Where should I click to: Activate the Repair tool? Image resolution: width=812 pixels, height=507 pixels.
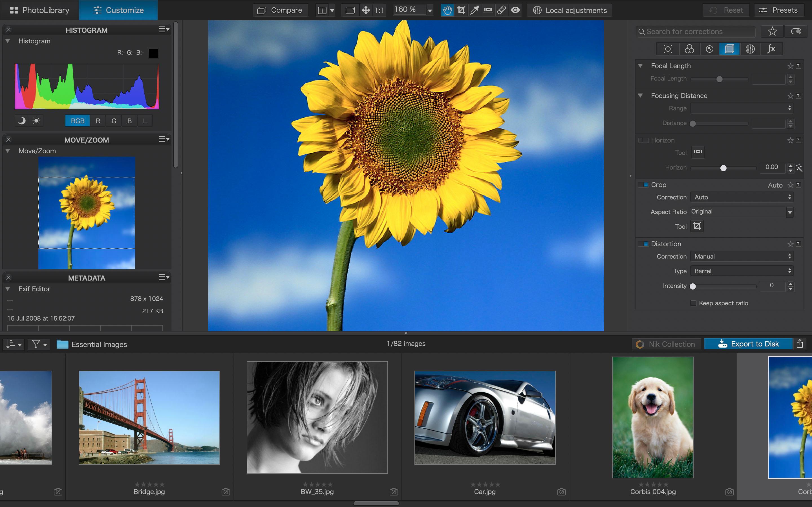pos(501,10)
